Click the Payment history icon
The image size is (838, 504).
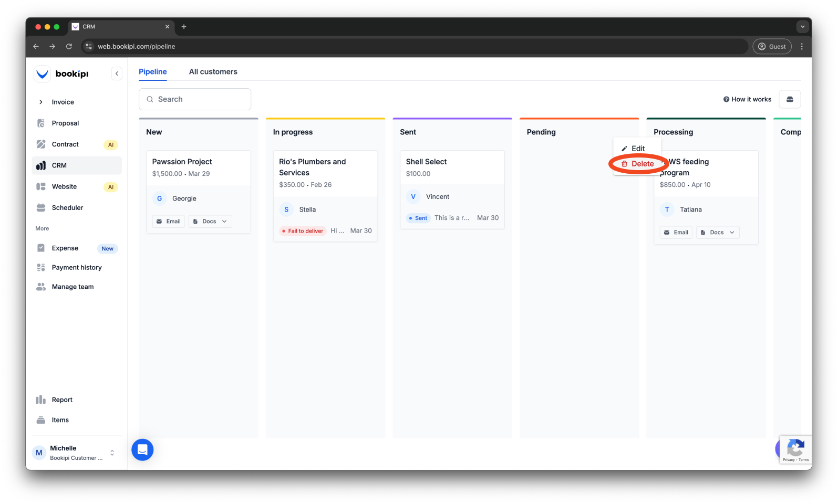coord(41,267)
